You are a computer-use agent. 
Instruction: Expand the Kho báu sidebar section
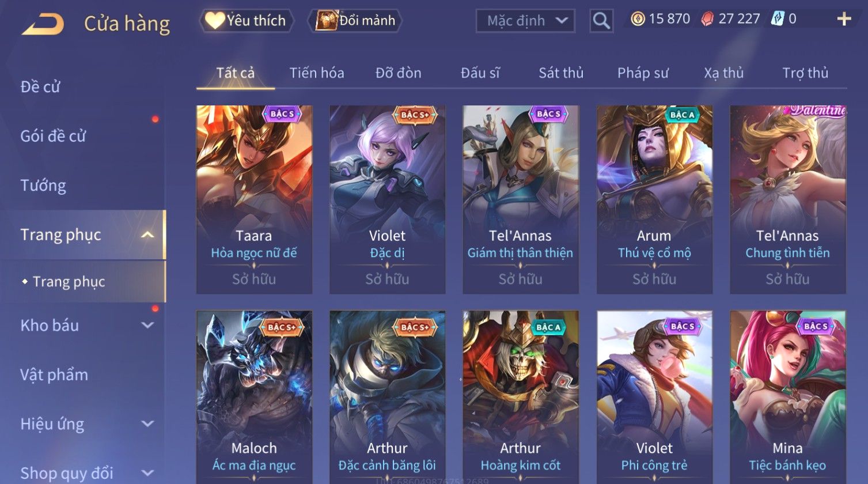[148, 326]
